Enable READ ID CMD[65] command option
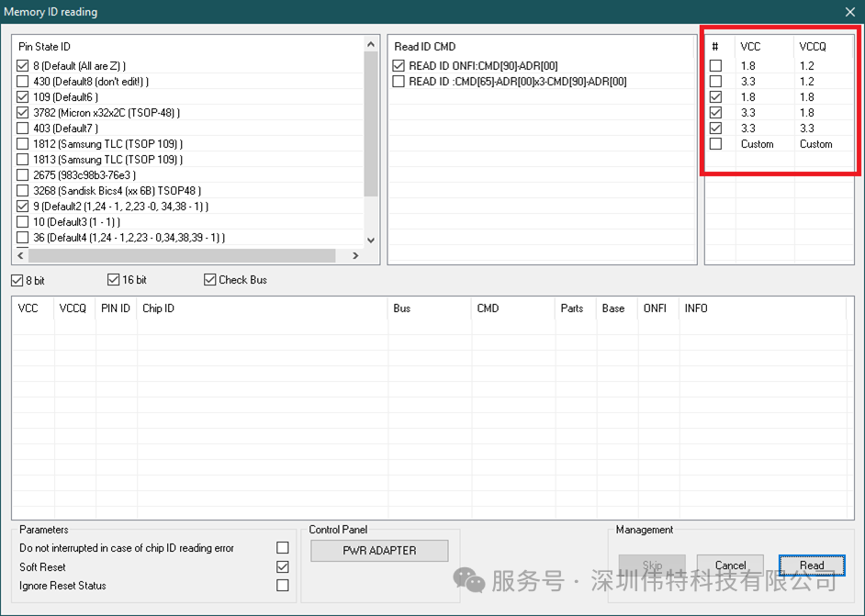The image size is (865, 616). pyautogui.click(x=399, y=82)
